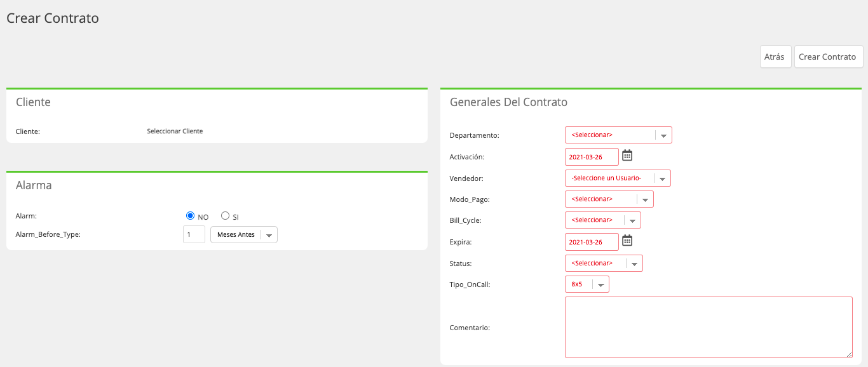The height and width of the screenshot is (367, 868).
Task: Click the Crear Contrato page title
Action: 53,18
